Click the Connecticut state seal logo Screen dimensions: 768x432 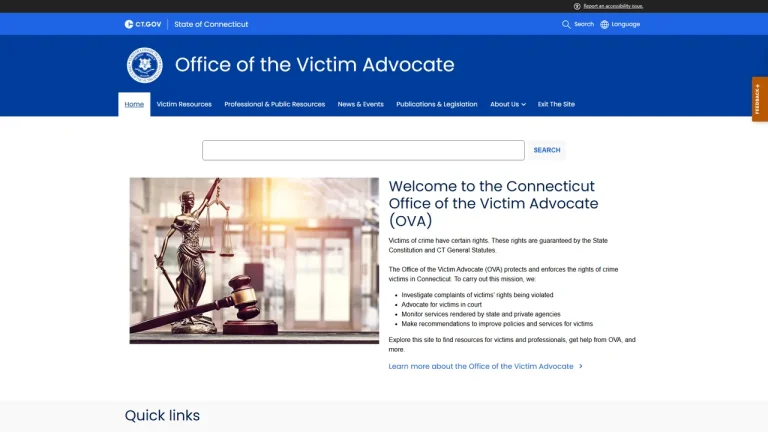pyautogui.click(x=144, y=65)
